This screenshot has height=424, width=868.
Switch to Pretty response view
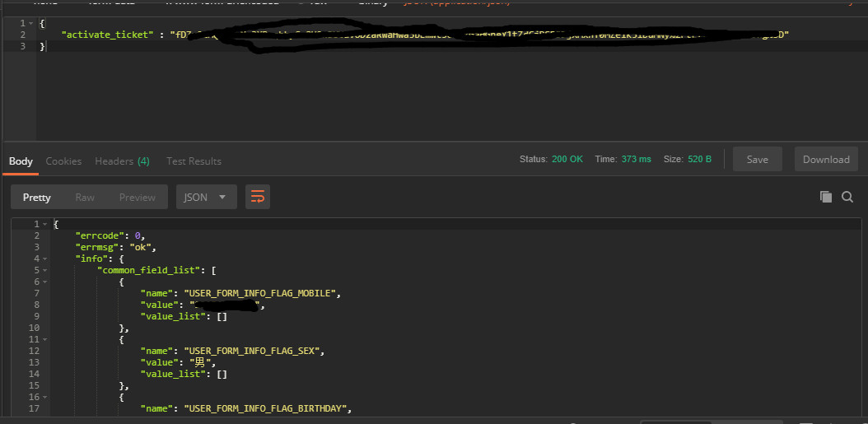[37, 197]
